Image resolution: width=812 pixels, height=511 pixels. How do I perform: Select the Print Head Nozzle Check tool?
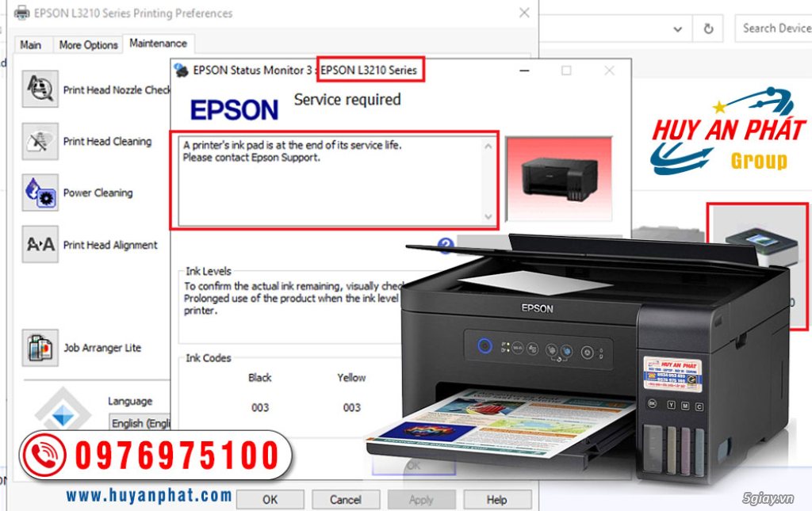click(x=40, y=89)
